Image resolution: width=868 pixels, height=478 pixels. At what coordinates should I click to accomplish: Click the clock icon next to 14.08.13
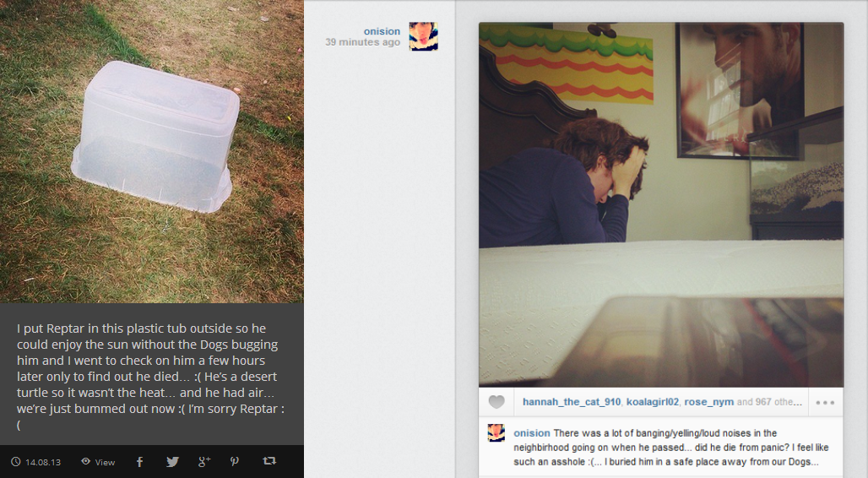click(x=16, y=461)
